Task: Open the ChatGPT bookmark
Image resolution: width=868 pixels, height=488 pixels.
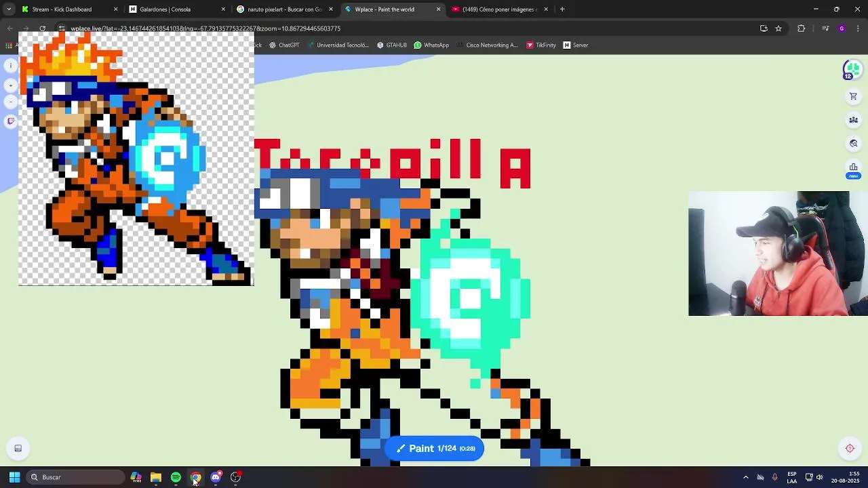Action: 284,45
